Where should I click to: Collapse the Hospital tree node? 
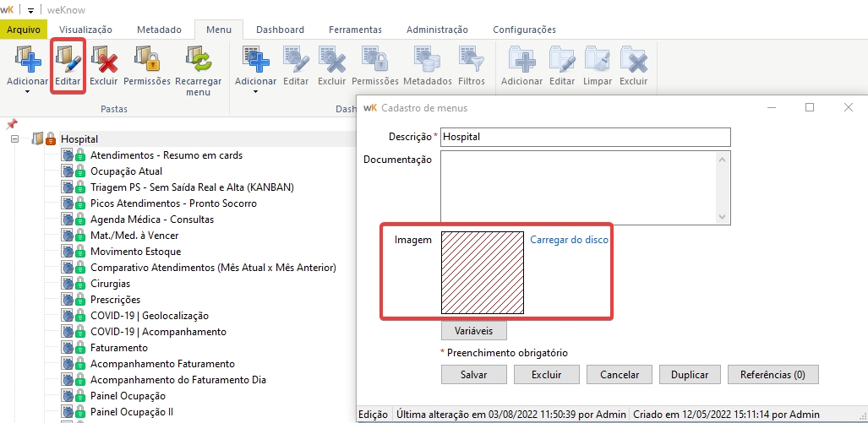coord(14,138)
